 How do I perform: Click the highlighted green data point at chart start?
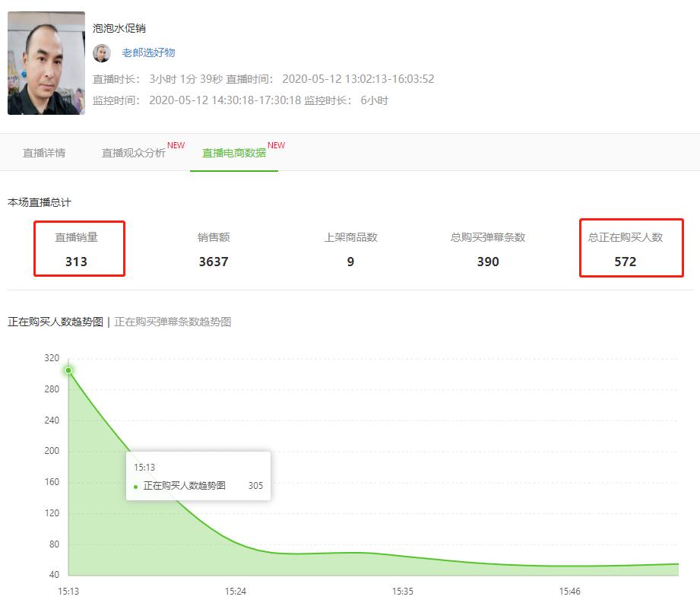pyautogui.click(x=68, y=370)
